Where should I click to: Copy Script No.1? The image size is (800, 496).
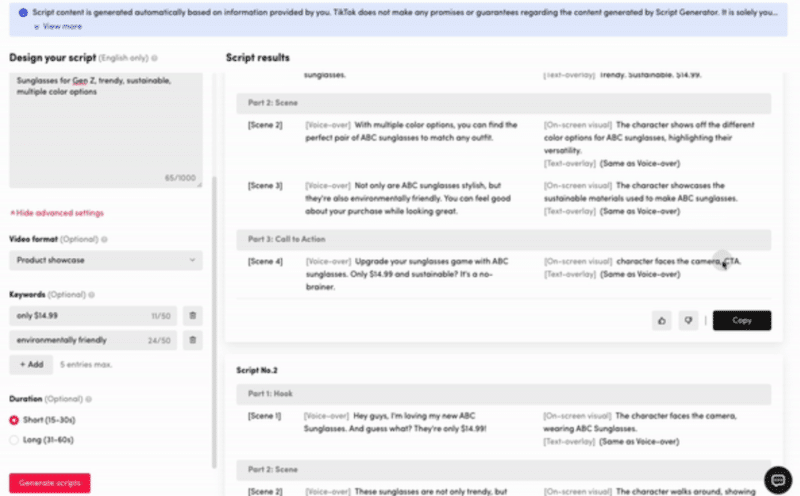coord(742,320)
